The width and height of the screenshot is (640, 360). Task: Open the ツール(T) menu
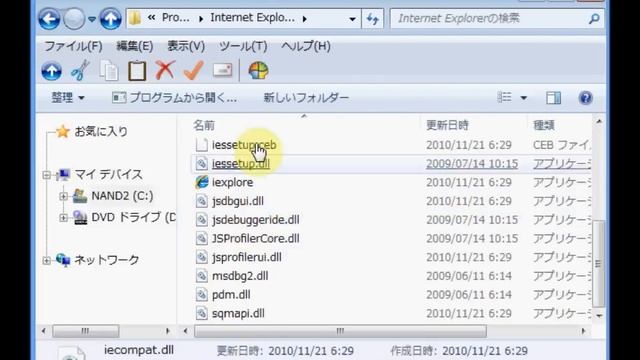tap(243, 46)
